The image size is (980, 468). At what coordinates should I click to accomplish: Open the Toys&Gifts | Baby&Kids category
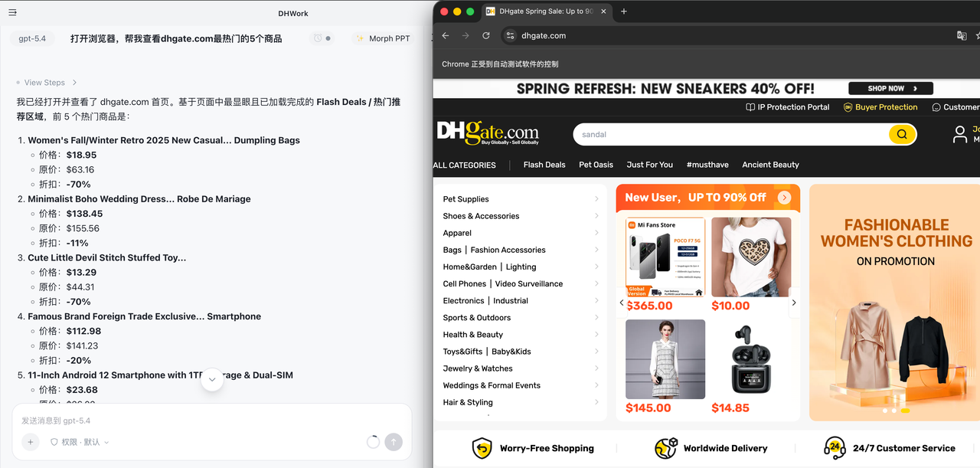click(x=521, y=352)
